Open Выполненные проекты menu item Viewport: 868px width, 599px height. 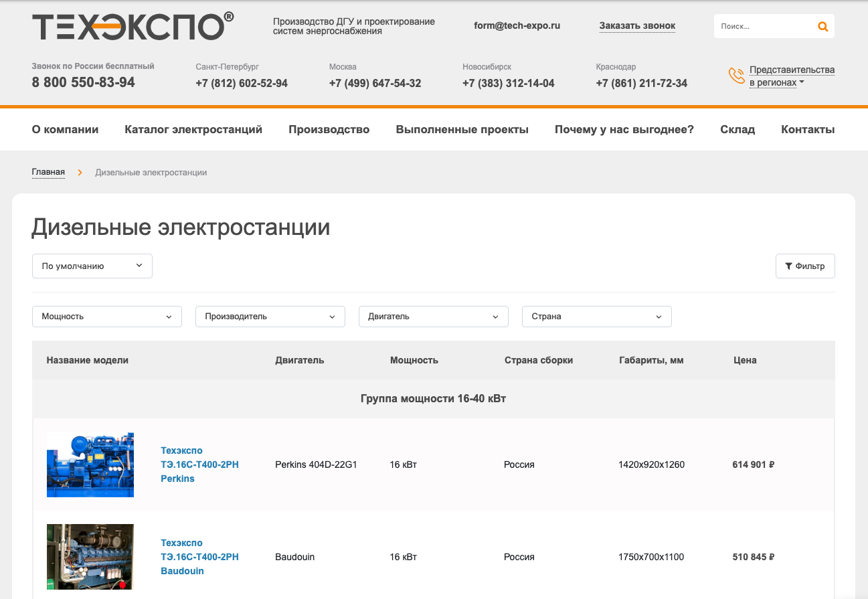tap(462, 130)
